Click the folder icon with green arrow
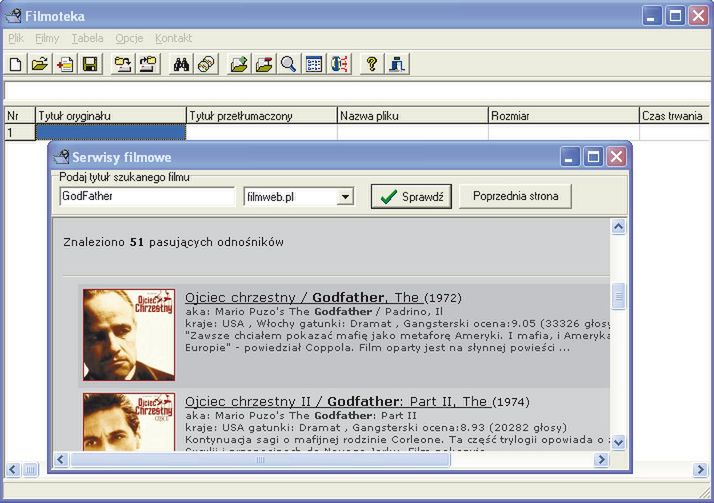 pyautogui.click(x=239, y=64)
